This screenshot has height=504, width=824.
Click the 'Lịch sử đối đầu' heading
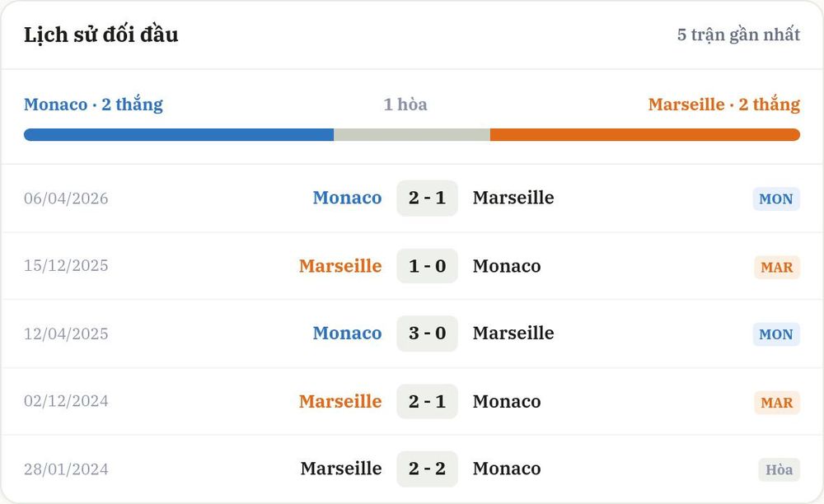(x=101, y=35)
